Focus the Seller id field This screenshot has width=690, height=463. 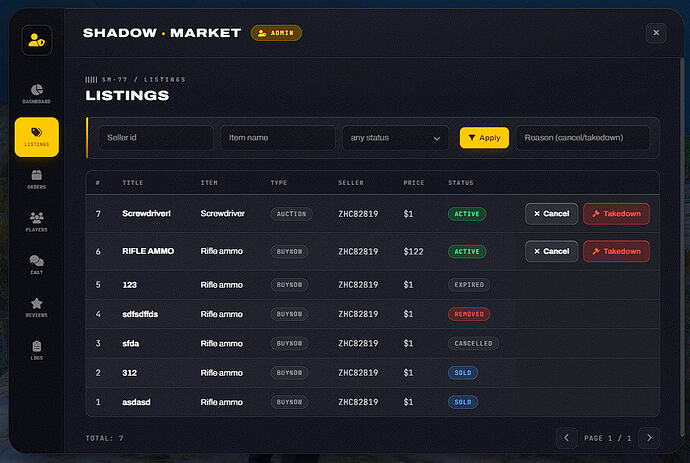[x=156, y=138]
